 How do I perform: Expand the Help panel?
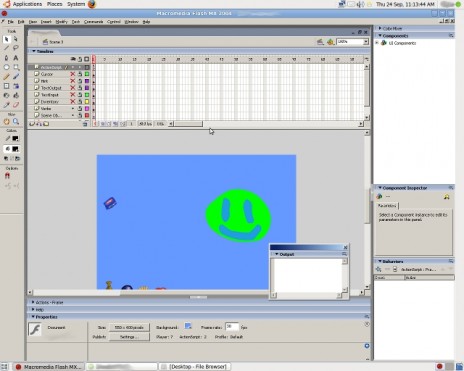(33, 309)
